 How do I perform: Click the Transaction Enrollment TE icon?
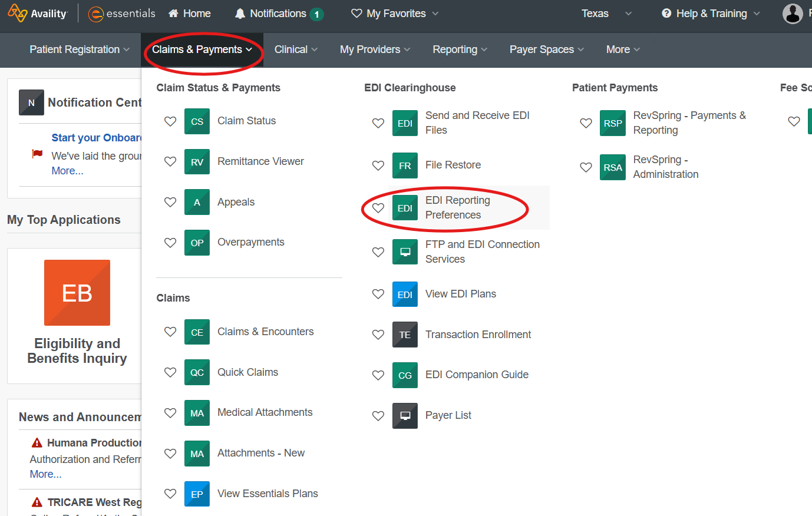405,335
